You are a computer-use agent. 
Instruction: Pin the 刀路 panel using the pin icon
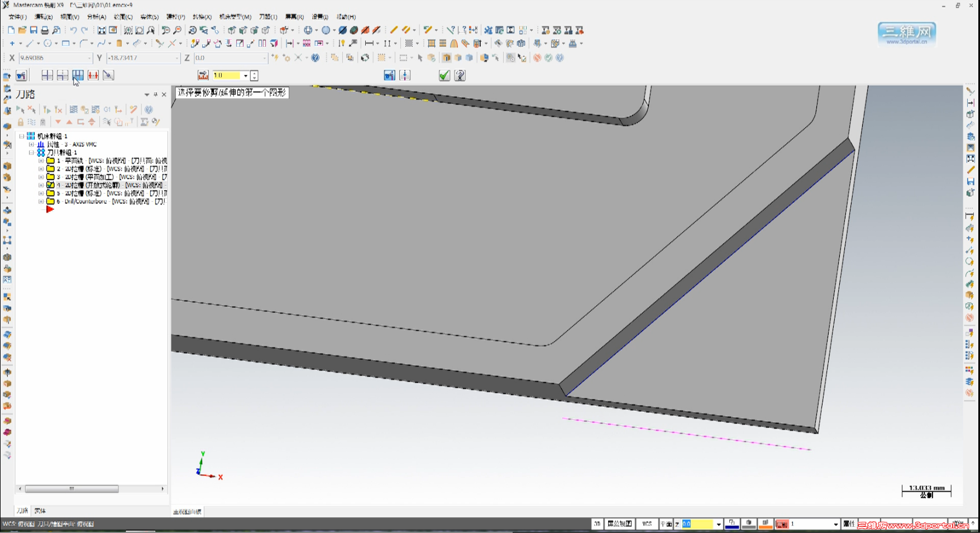point(155,94)
